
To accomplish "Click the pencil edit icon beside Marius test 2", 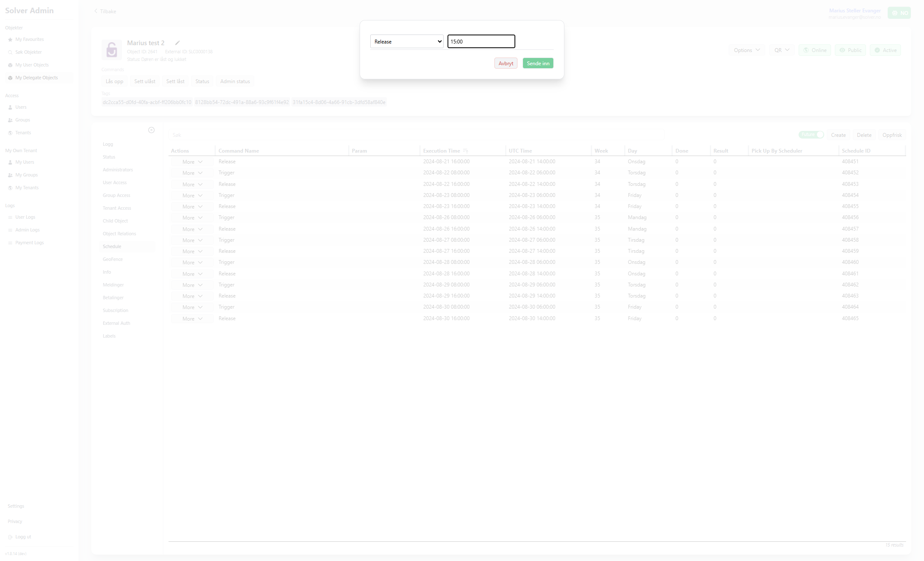I will tap(177, 43).
